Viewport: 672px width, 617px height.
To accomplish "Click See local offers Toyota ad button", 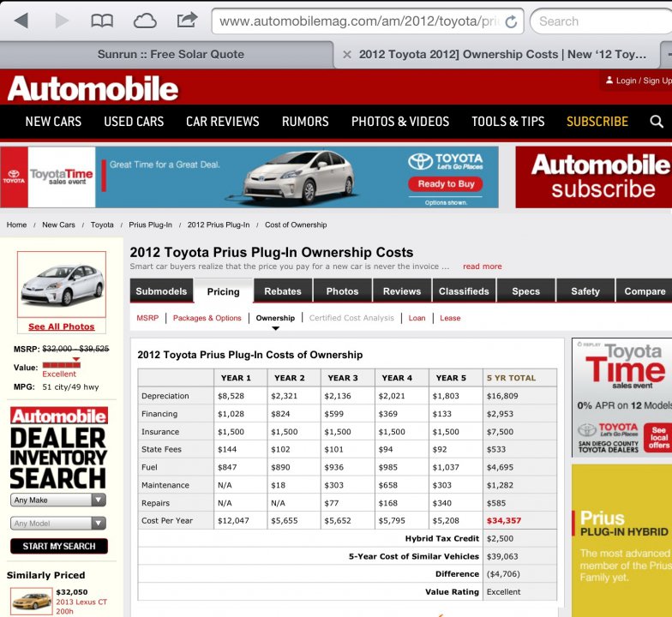I will (658, 437).
